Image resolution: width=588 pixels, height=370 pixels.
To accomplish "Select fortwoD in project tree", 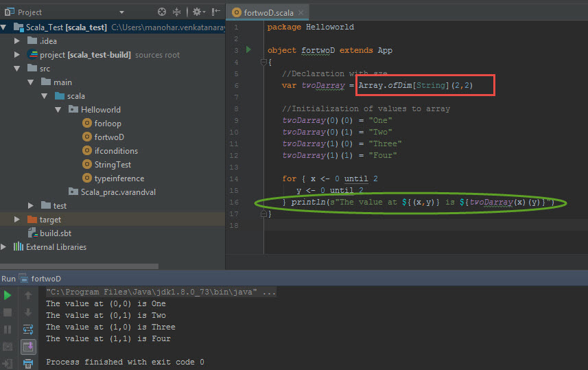I will tap(109, 137).
